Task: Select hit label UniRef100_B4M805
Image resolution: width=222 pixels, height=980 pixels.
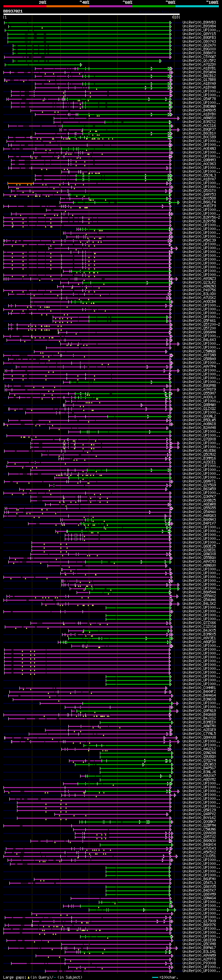Action: click(199, 110)
